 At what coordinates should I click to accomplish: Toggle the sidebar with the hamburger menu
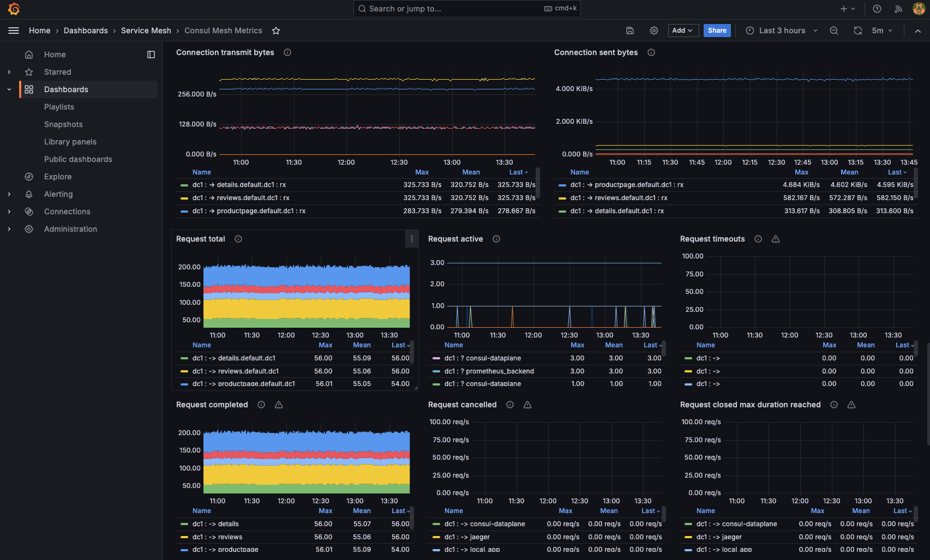click(14, 31)
